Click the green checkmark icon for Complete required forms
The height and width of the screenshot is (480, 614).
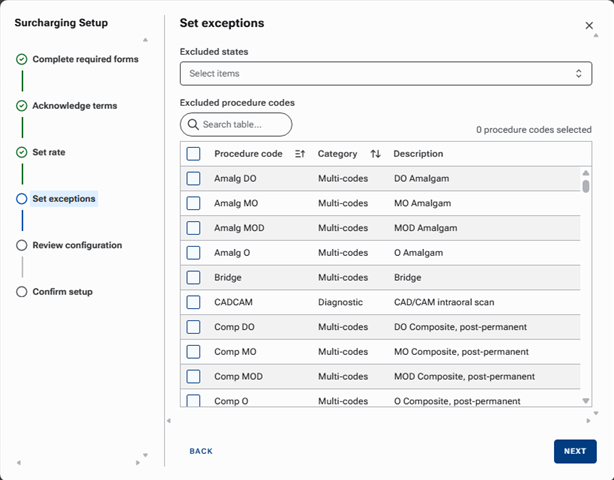tap(22, 59)
